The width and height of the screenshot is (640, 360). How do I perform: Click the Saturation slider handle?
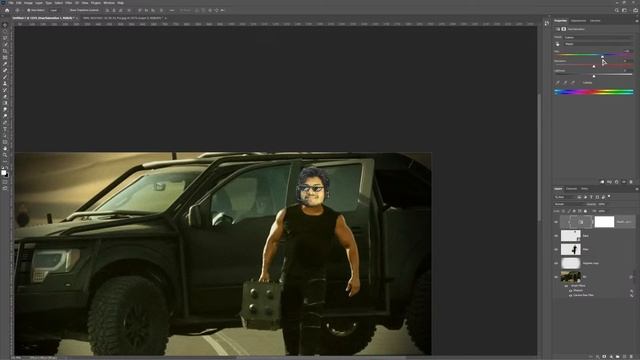(594, 66)
